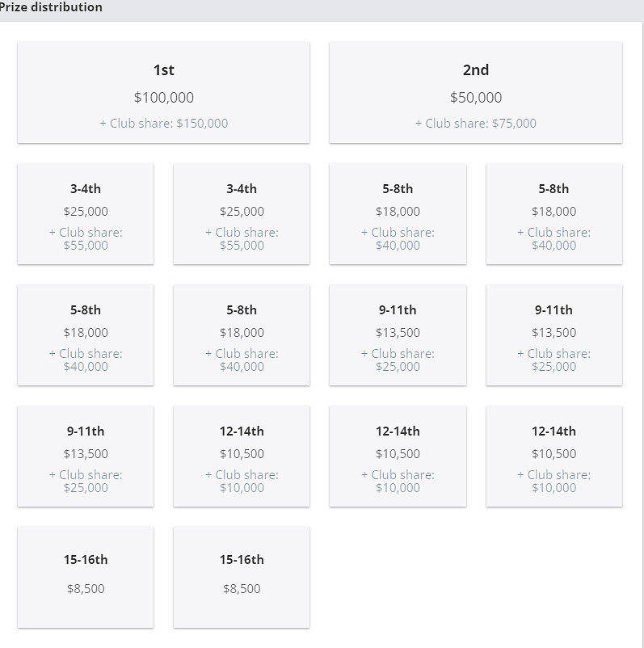Click Club share $25,000 in a 9-11th card

tap(398, 360)
